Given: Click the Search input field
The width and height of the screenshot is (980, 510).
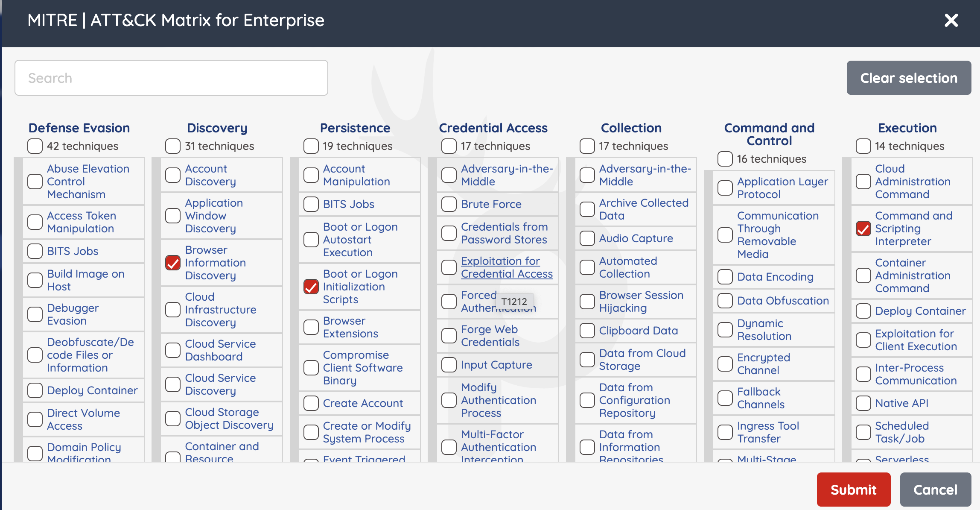Looking at the screenshot, I should point(171,78).
